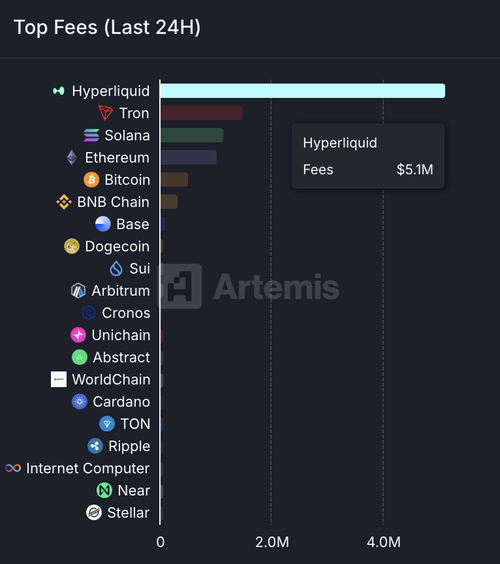Click the Base blue circle icon
Image resolution: width=500 pixels, height=564 pixels.
(103, 224)
